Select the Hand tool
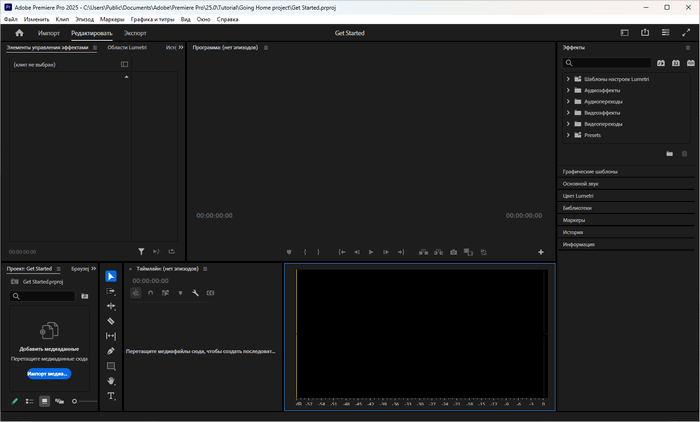Viewport: 700px width, 422px height. 111,381
